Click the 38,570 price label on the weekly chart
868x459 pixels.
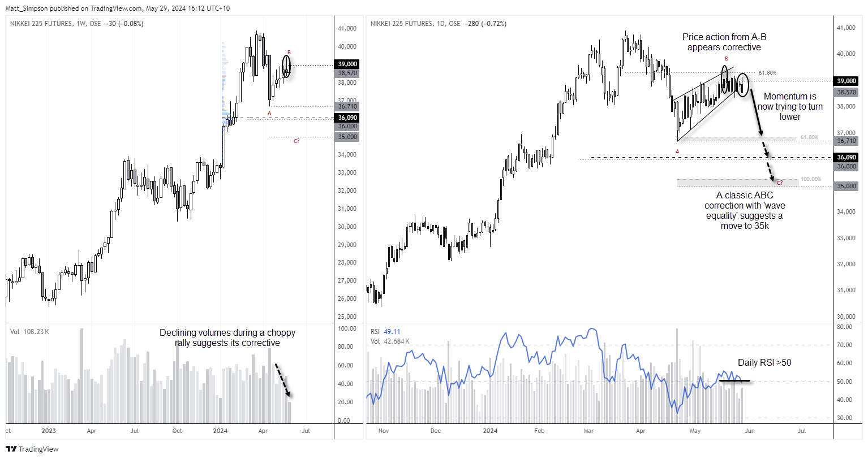coord(347,73)
